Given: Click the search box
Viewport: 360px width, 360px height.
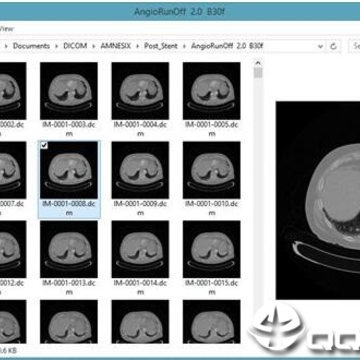Looking at the screenshot, I should click(x=354, y=46).
